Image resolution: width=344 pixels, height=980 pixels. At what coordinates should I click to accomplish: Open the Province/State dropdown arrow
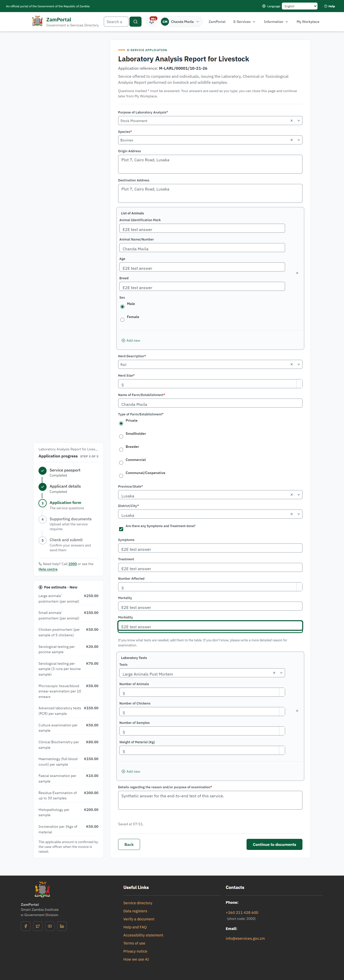click(299, 495)
